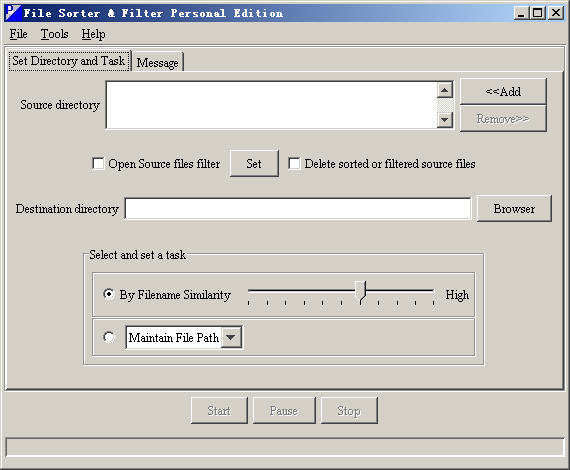Minimize the File Sorter window
570x470 pixels.
click(x=521, y=13)
